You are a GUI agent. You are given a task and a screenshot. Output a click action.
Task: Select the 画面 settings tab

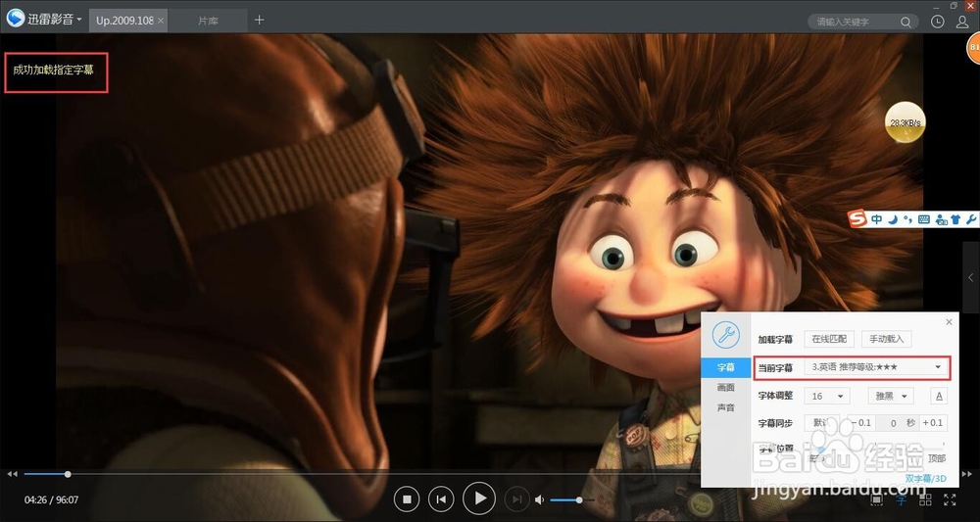[725, 388]
